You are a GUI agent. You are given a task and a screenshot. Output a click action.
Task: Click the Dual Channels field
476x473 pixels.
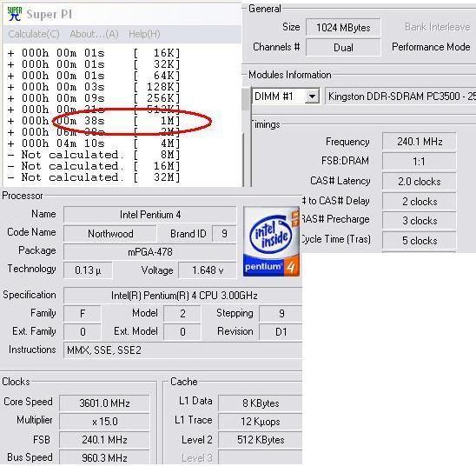(343, 48)
